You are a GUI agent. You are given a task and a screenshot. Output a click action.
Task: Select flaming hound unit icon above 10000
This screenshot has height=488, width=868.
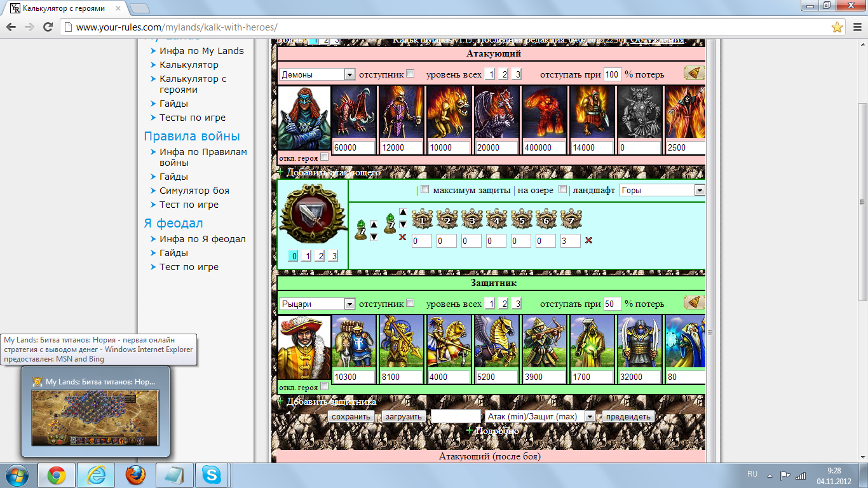(x=449, y=112)
